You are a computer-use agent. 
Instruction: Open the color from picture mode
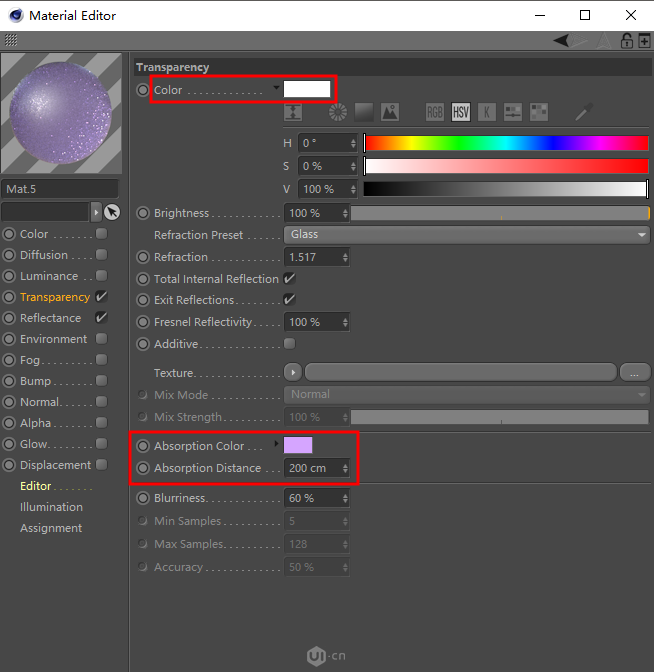[x=389, y=112]
